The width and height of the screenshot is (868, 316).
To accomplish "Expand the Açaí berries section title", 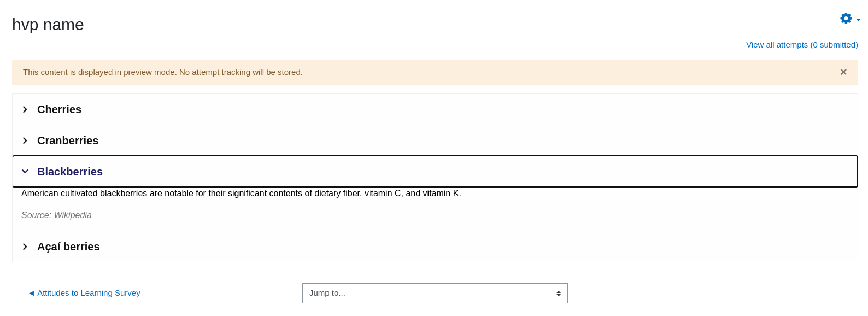I will point(68,247).
